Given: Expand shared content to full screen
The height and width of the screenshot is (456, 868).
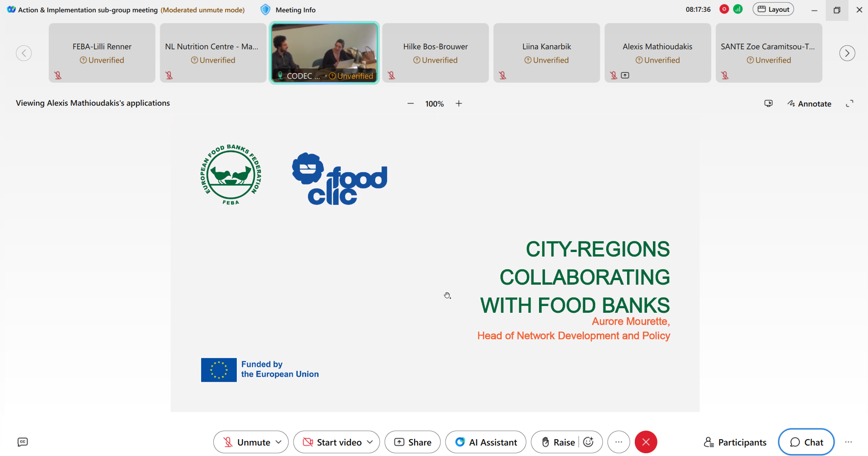Looking at the screenshot, I should 849,104.
